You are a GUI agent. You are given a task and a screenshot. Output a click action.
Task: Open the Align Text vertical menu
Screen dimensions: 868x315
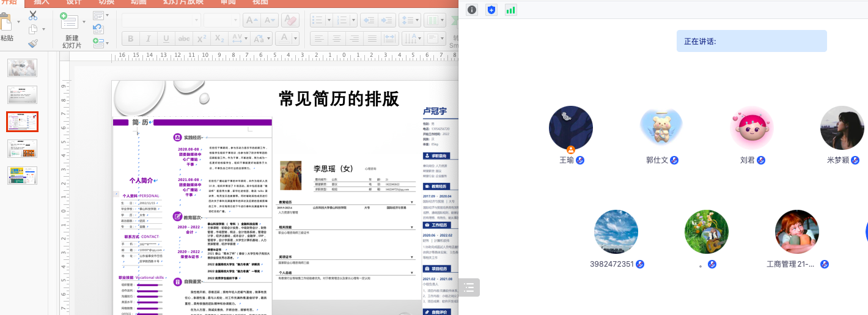tap(435, 39)
